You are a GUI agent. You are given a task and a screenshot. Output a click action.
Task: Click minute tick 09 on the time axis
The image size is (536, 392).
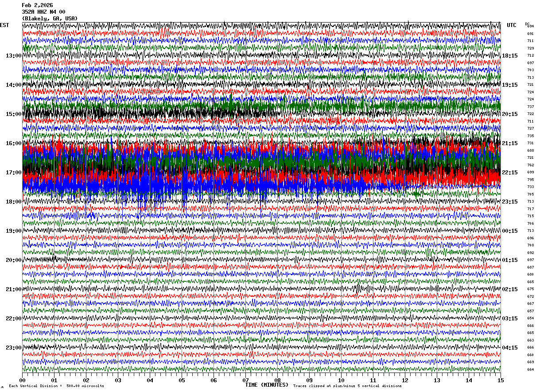coord(309,380)
